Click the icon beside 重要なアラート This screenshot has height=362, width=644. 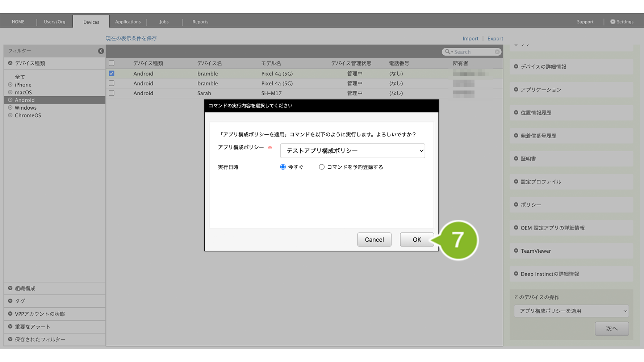(10, 327)
